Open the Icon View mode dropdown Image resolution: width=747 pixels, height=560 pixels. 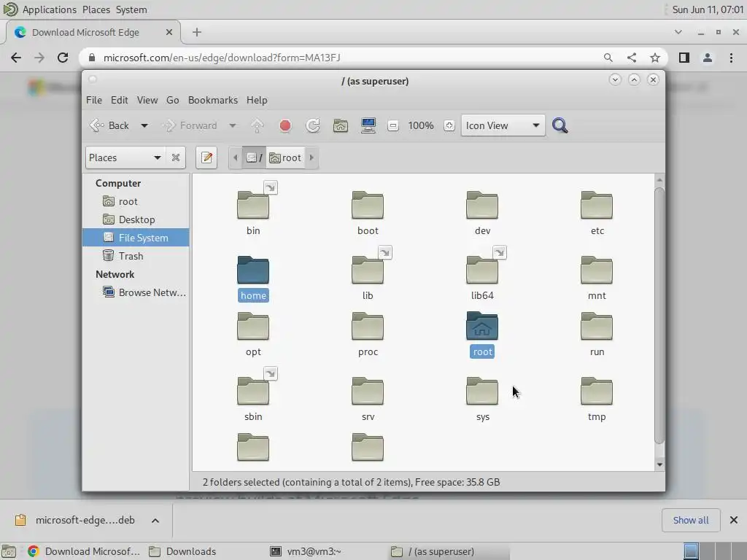(503, 125)
